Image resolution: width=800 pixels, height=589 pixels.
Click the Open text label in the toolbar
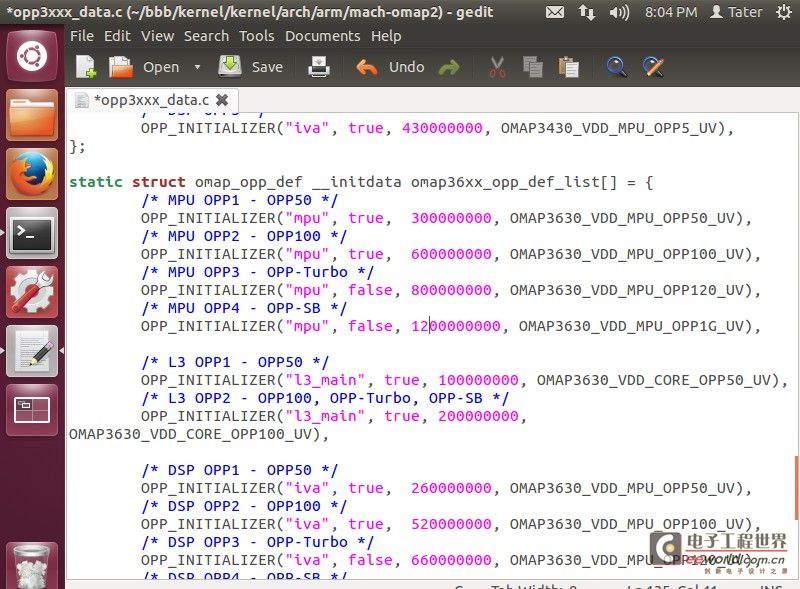point(161,67)
